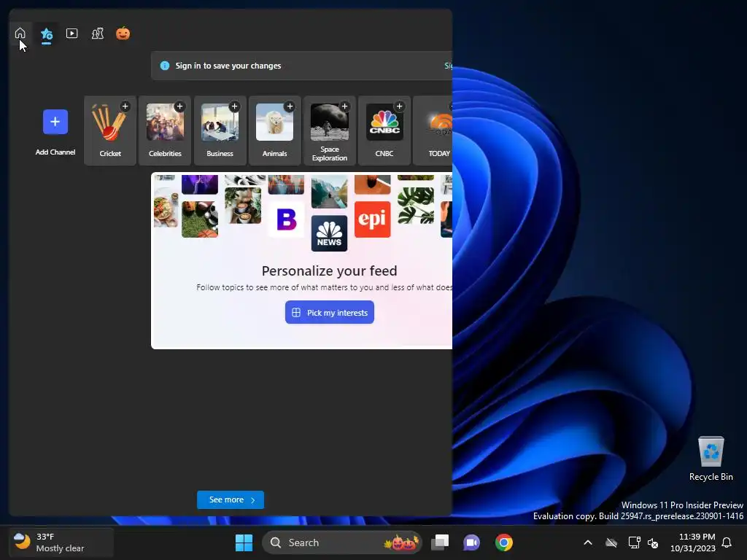Open the Business channel thumbnail

click(x=220, y=122)
